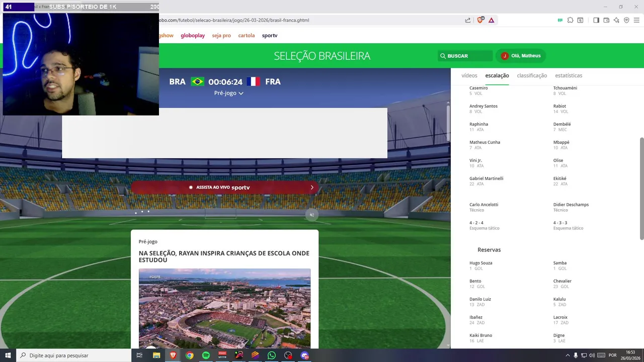Click the user avatar next to Olá, Matheus
The width and height of the screenshot is (644, 362).
click(505, 56)
